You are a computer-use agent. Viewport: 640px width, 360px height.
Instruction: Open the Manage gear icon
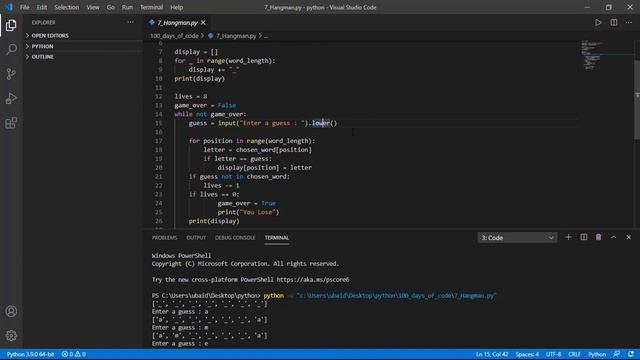(x=11, y=336)
